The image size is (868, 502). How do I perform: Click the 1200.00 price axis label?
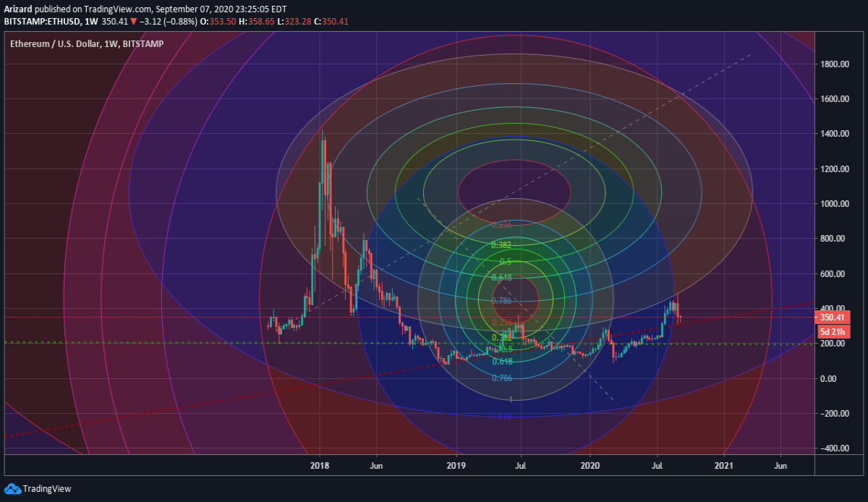tap(833, 169)
